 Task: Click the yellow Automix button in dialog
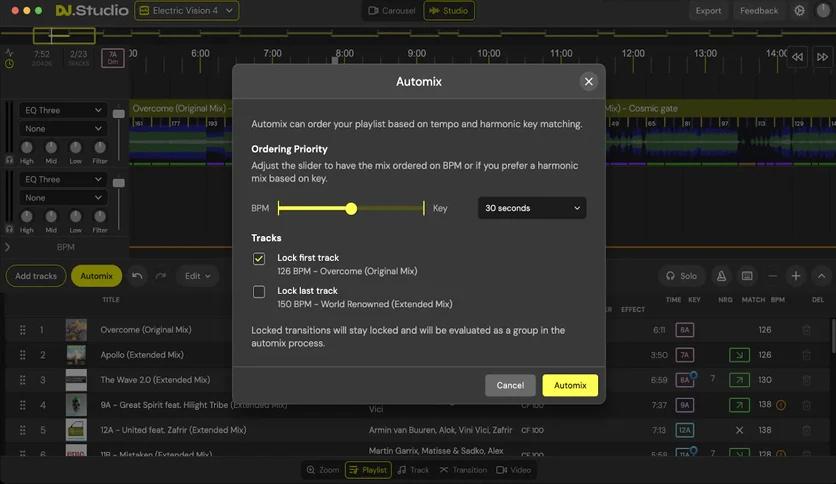click(x=570, y=385)
